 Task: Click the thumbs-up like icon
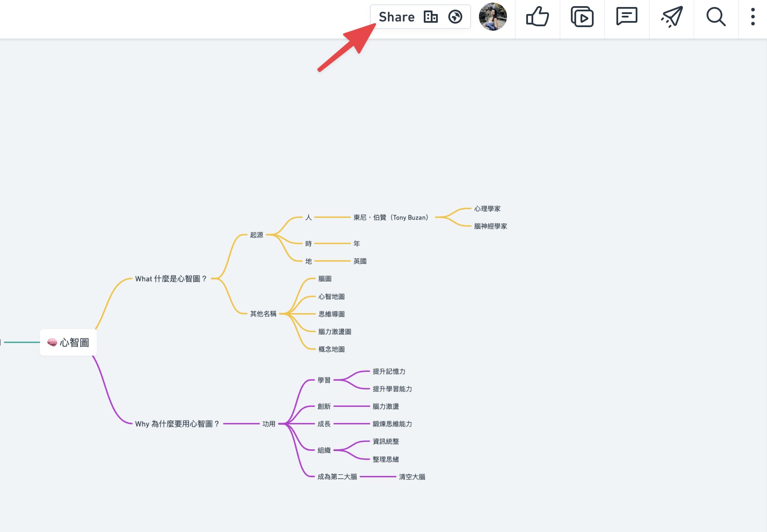click(538, 17)
